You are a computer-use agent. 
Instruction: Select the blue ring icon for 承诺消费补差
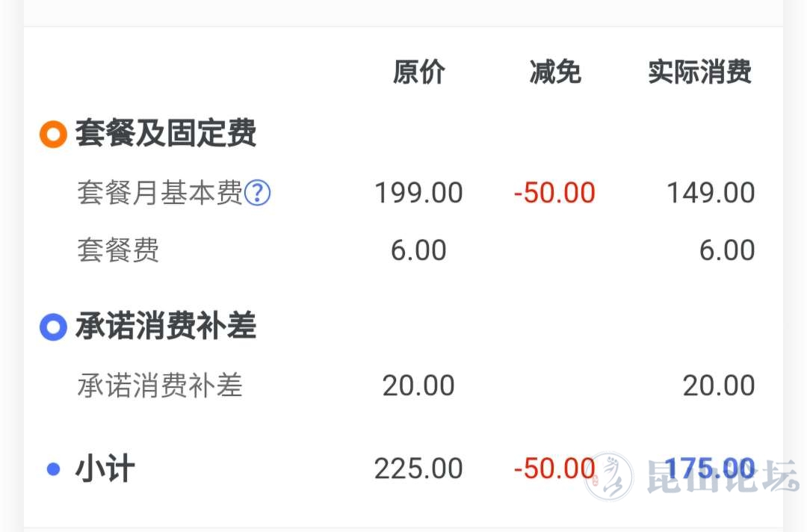point(54,327)
